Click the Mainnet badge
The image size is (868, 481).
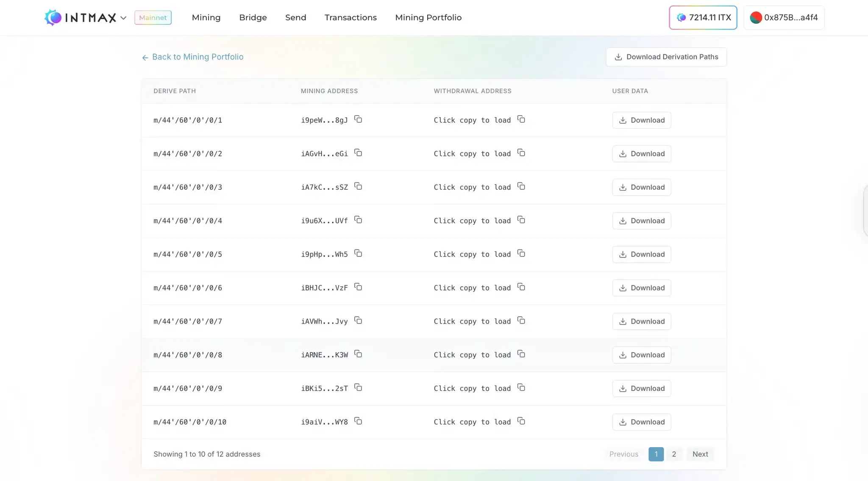click(x=153, y=17)
